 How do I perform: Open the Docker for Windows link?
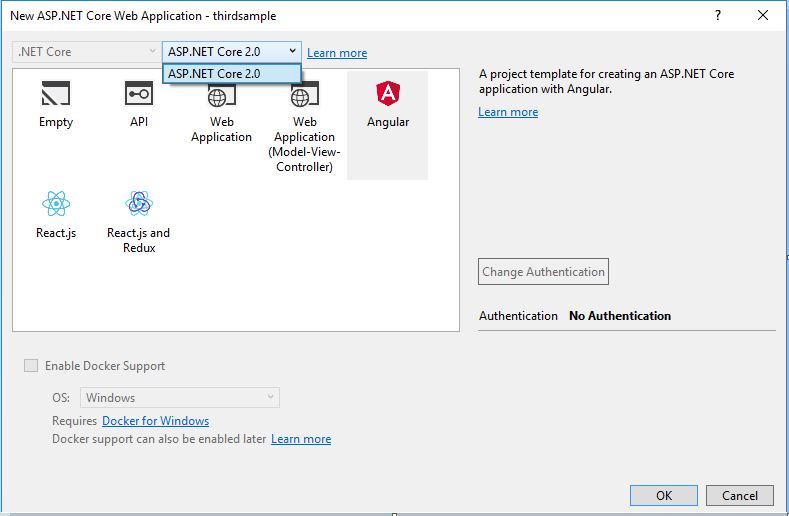pos(155,421)
